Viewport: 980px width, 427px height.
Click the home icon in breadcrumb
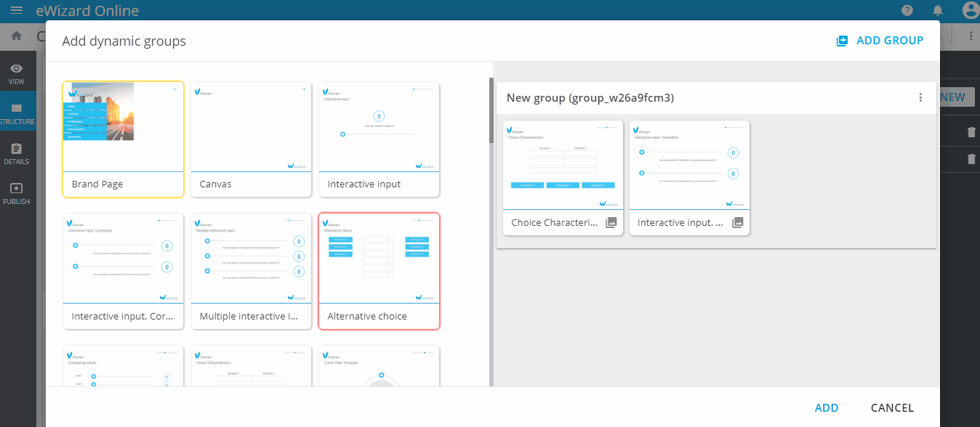pos(16,36)
